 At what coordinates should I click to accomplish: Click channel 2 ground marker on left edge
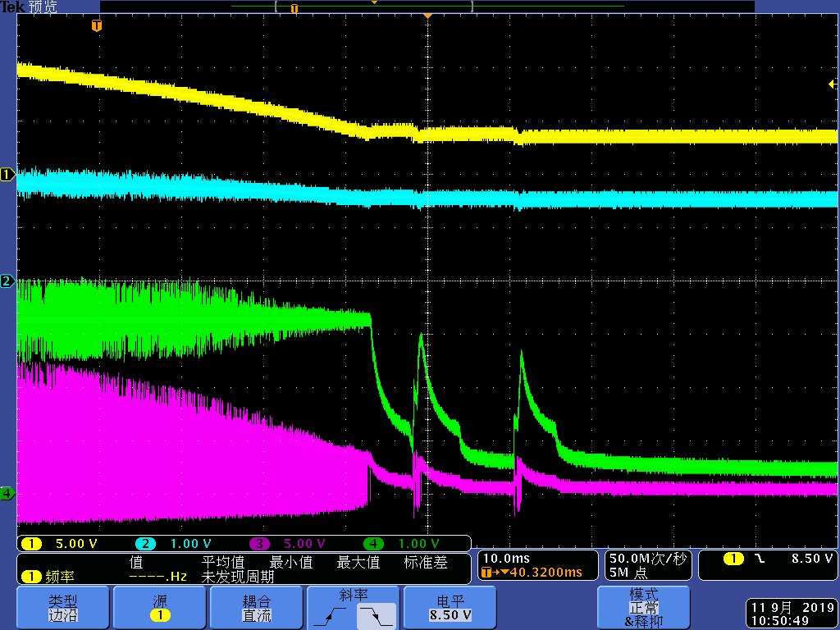coord(7,281)
